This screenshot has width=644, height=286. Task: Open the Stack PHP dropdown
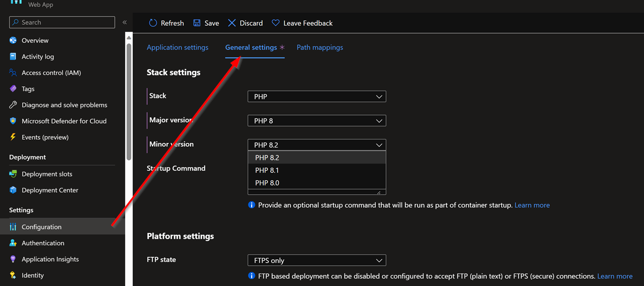coord(317,96)
